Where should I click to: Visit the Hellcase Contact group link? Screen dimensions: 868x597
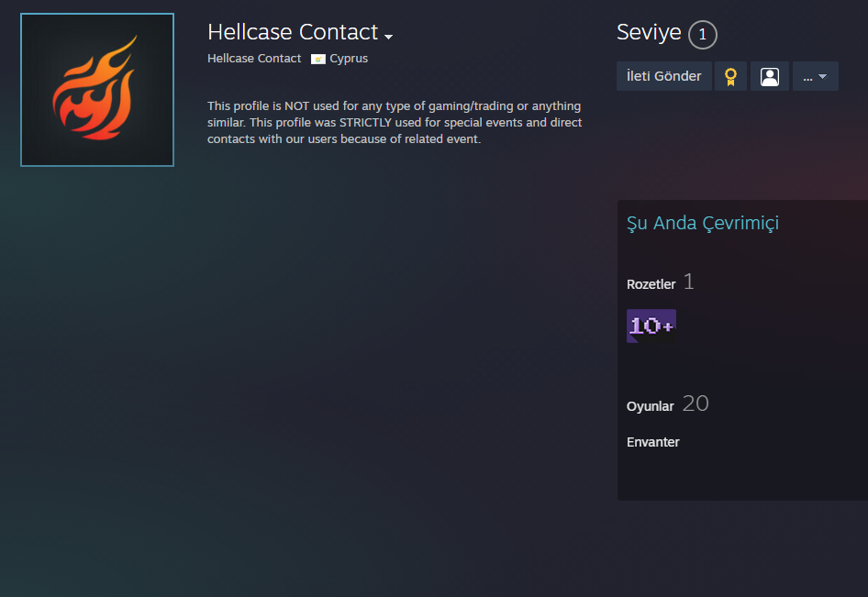pyautogui.click(x=254, y=58)
